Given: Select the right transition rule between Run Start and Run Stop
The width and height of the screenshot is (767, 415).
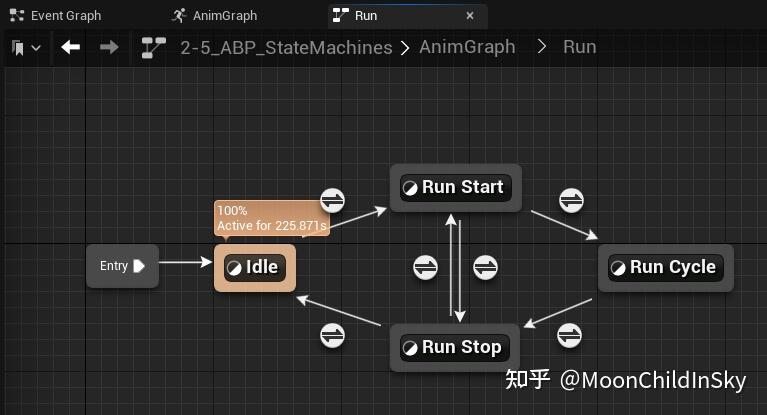Looking at the screenshot, I should point(485,267).
